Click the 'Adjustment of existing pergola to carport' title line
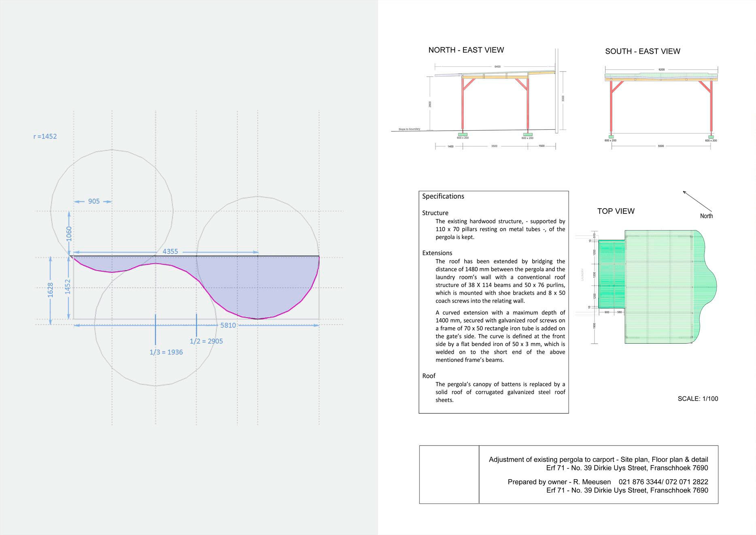This screenshot has height=535, width=756. coord(599,459)
